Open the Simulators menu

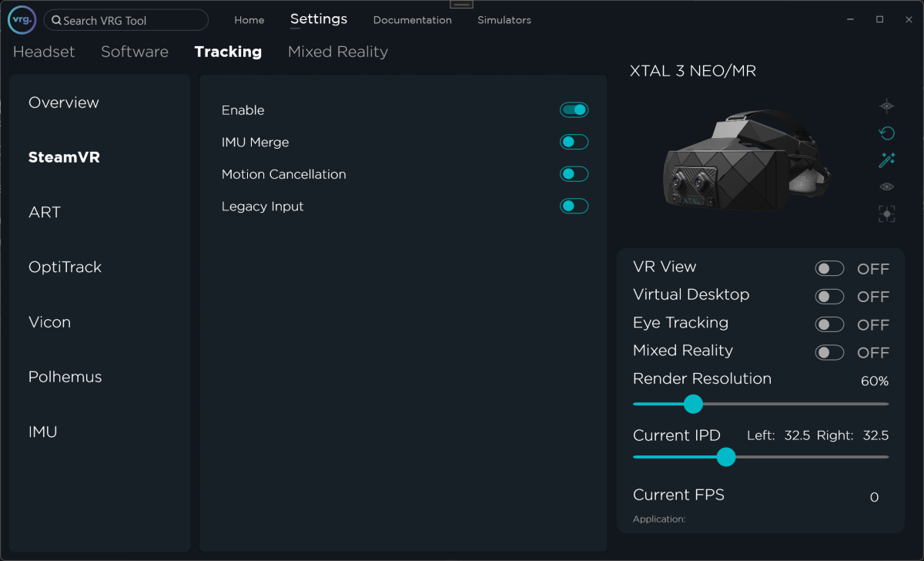(504, 20)
